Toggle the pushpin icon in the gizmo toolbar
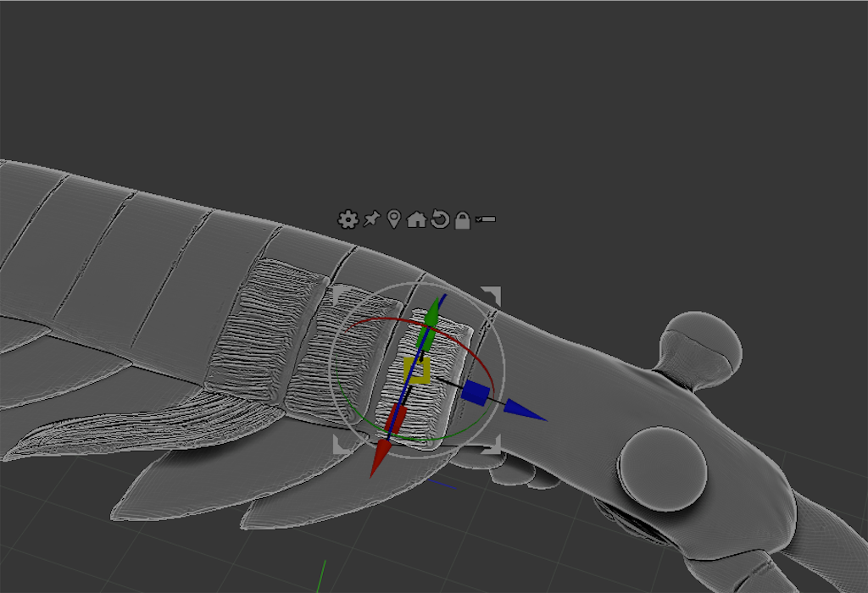The width and height of the screenshot is (868, 593). pos(370,219)
